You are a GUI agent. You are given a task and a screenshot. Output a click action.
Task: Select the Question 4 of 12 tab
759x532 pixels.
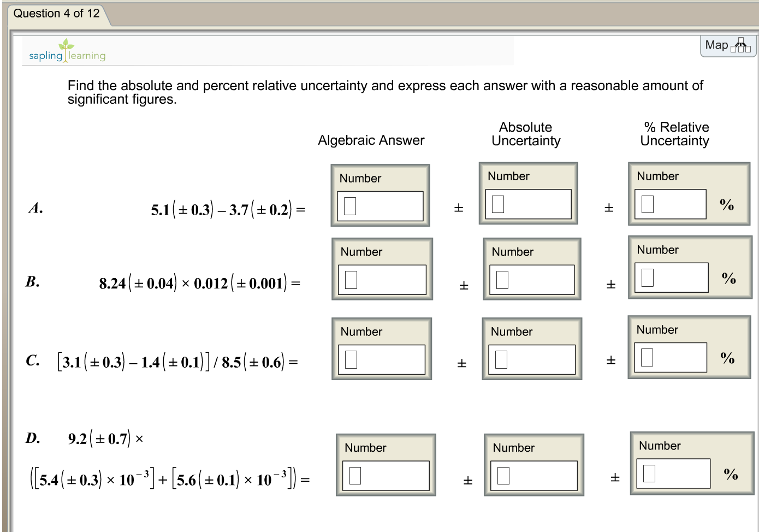[x=56, y=13]
